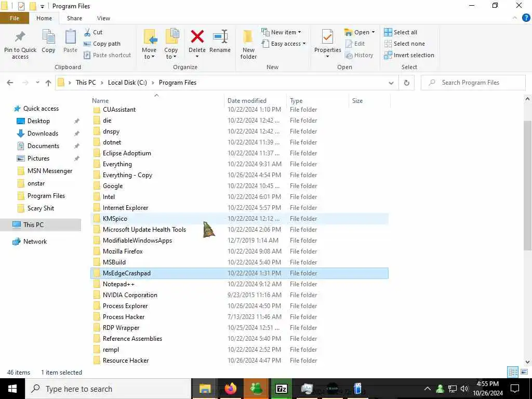Select Network in navigation pane

pos(35,242)
